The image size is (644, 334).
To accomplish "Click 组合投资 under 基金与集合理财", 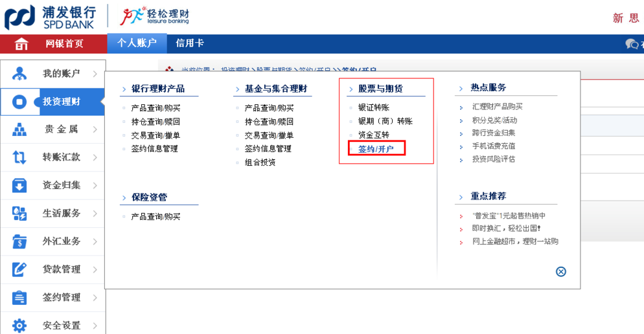I will click(260, 162).
